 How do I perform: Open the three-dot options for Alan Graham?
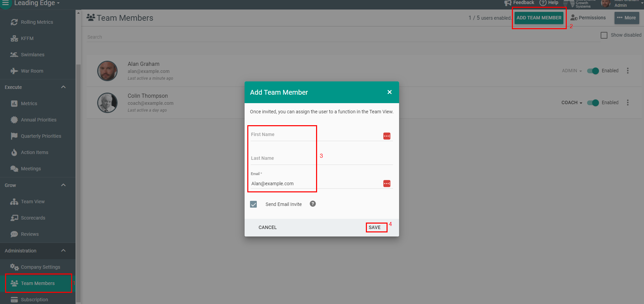(627, 71)
